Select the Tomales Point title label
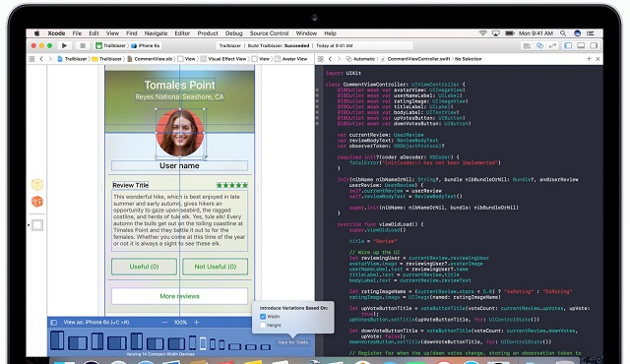 click(179, 85)
